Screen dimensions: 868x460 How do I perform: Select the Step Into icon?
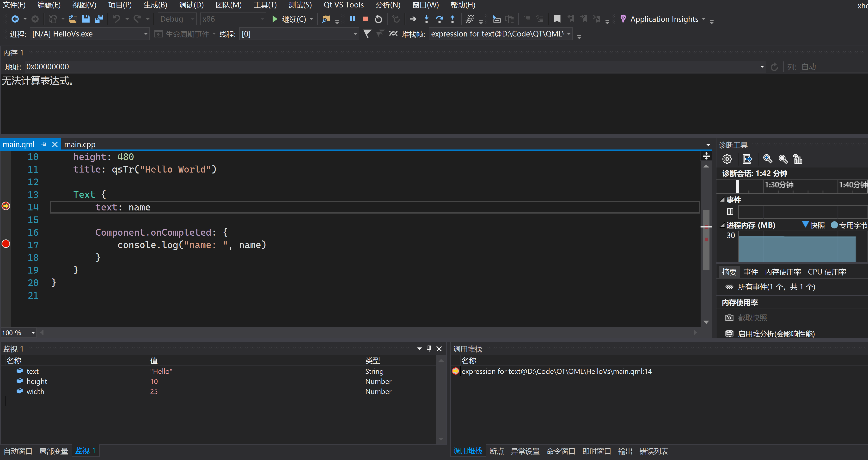[426, 19]
